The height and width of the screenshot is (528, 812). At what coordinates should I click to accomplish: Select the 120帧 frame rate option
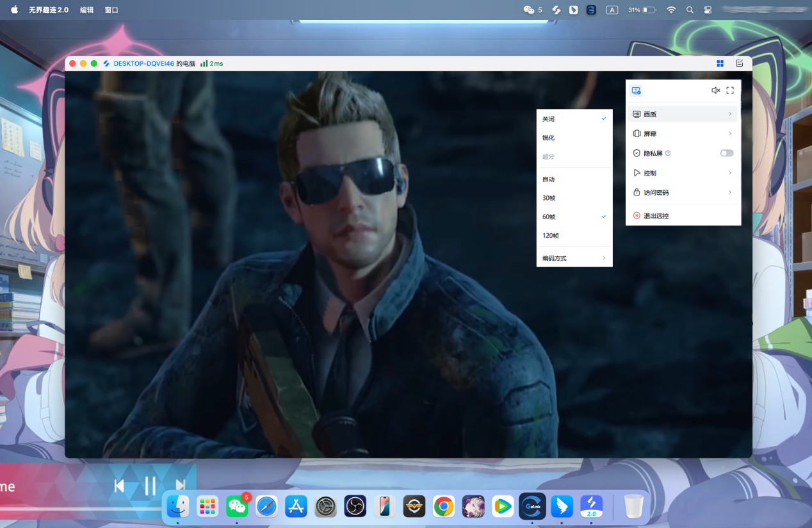click(x=574, y=235)
